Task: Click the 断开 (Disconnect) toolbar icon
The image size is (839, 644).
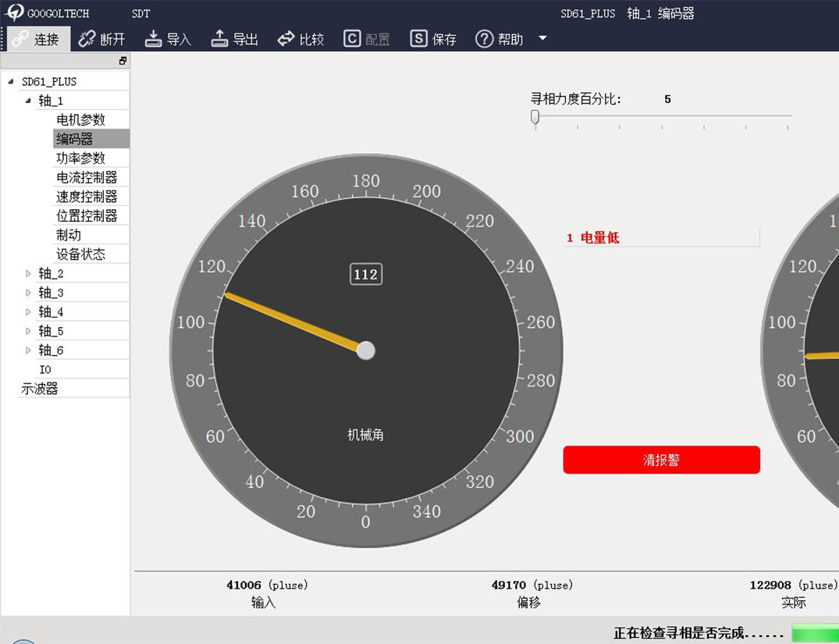Action: pyautogui.click(x=87, y=39)
